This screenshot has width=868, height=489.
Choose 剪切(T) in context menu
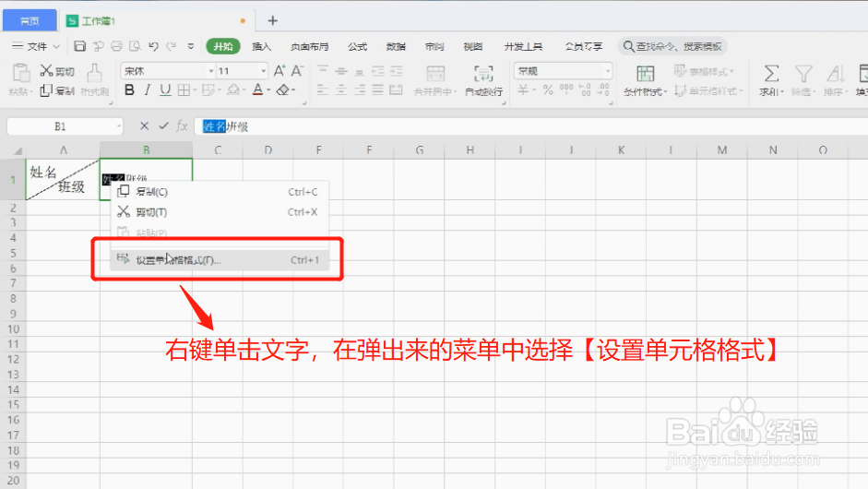(220, 212)
